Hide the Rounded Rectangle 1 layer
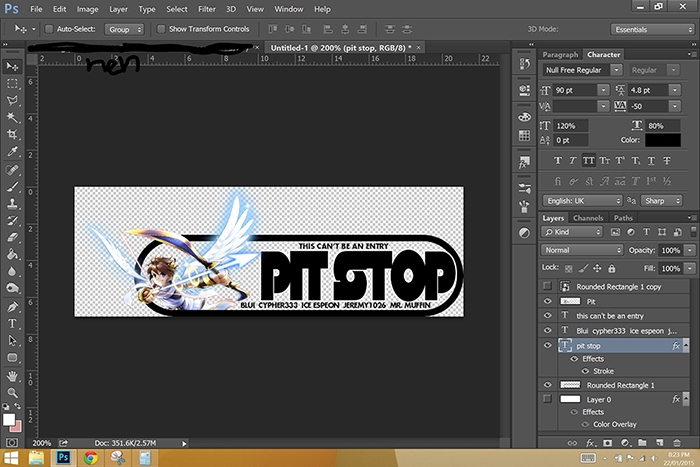Screen dimensions: 700x467 [x=547, y=385]
